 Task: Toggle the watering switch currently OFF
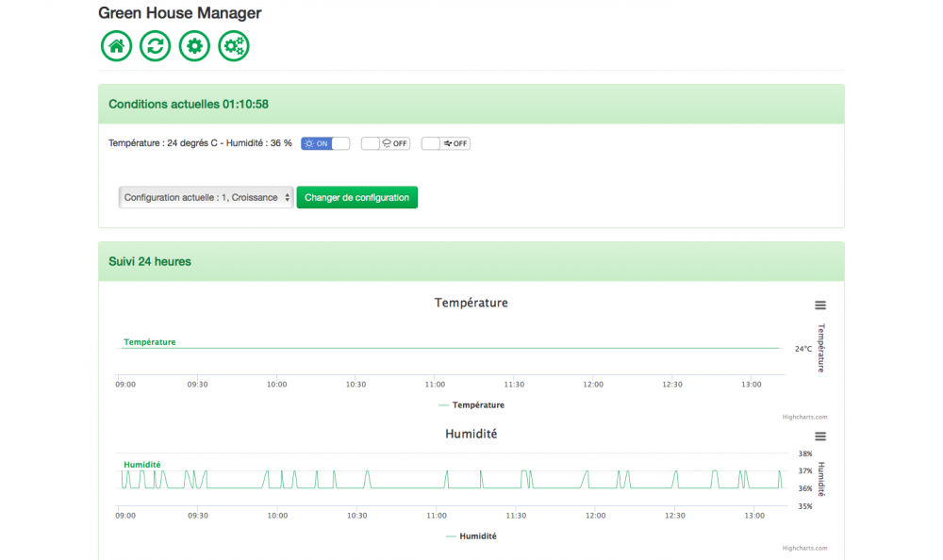386,143
